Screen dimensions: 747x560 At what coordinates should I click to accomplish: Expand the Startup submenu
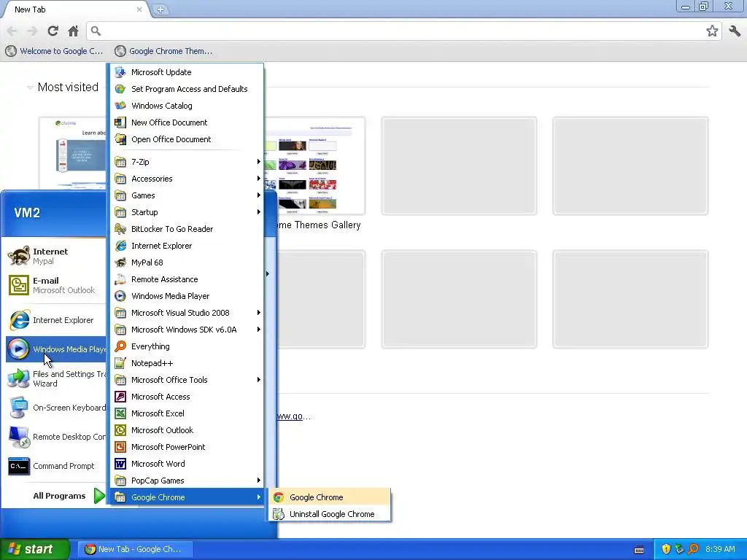[187, 212]
